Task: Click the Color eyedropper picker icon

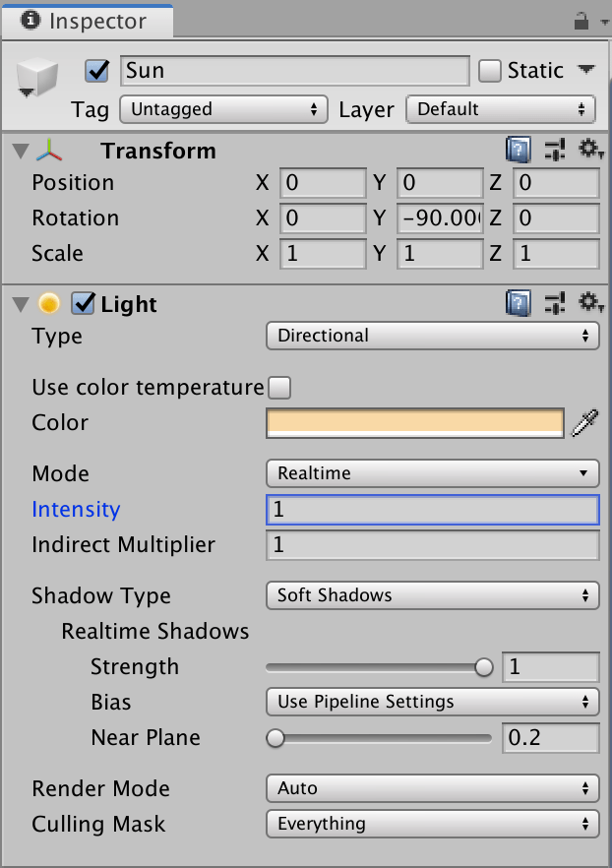Action: (585, 423)
